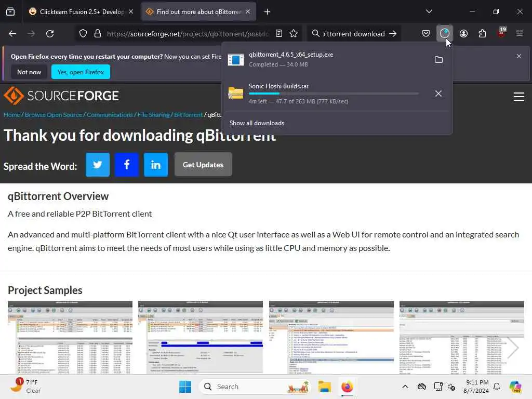Open Firefox application hamburger menu
This screenshot has width=532, height=399.
(520, 33)
